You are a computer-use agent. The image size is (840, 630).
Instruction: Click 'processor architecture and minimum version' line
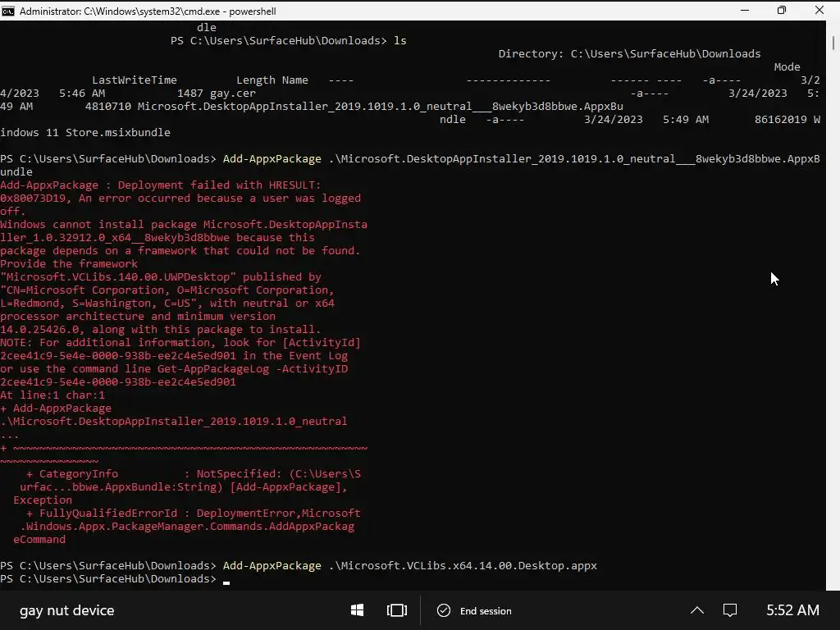pos(138,316)
